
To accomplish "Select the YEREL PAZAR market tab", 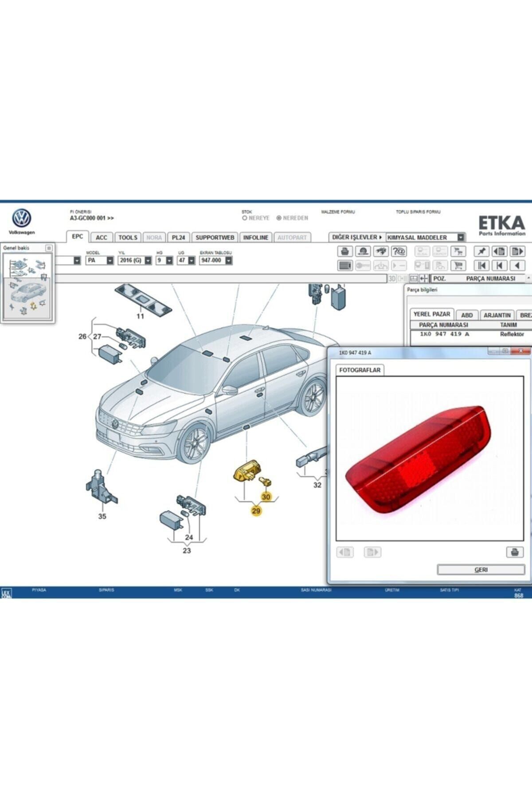I will 431,314.
